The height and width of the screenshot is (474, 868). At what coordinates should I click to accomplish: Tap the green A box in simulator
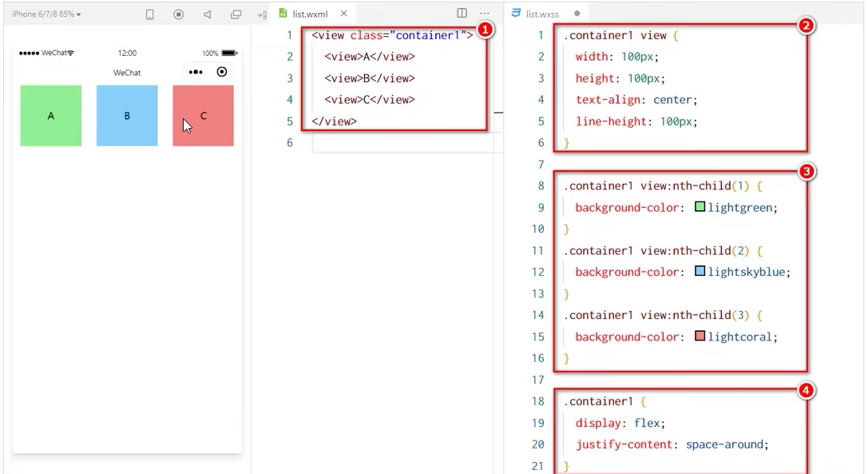point(51,116)
